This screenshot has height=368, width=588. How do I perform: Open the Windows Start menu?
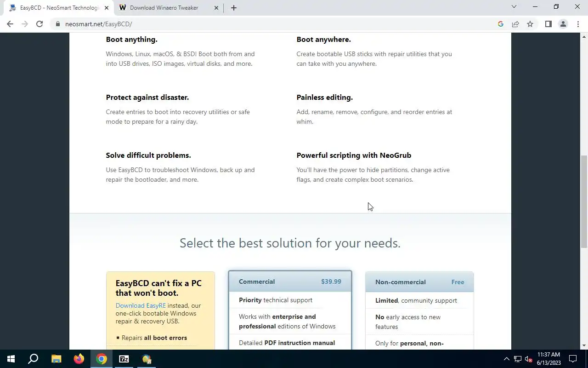point(11,359)
